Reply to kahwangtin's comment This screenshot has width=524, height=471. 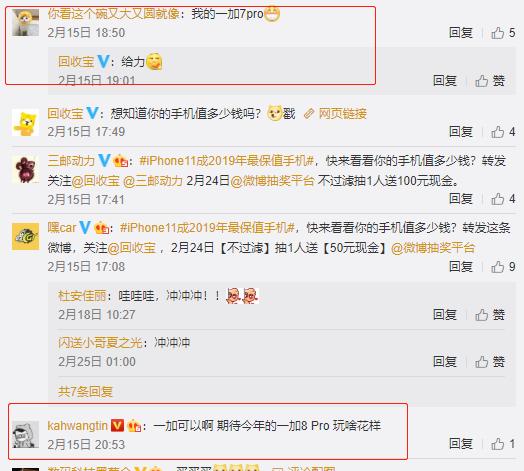[461, 444]
